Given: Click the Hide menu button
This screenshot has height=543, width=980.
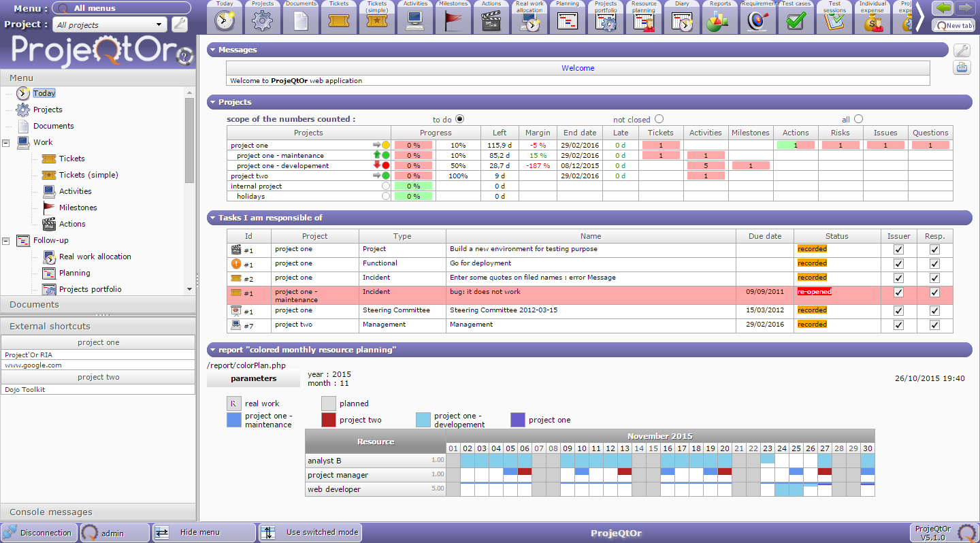Looking at the screenshot, I should (200, 533).
